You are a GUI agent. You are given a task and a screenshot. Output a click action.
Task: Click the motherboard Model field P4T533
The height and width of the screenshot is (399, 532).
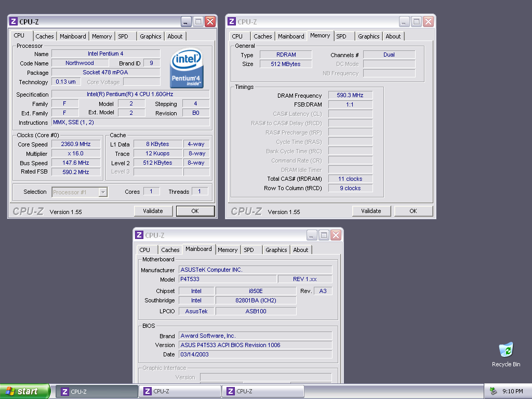(228, 279)
